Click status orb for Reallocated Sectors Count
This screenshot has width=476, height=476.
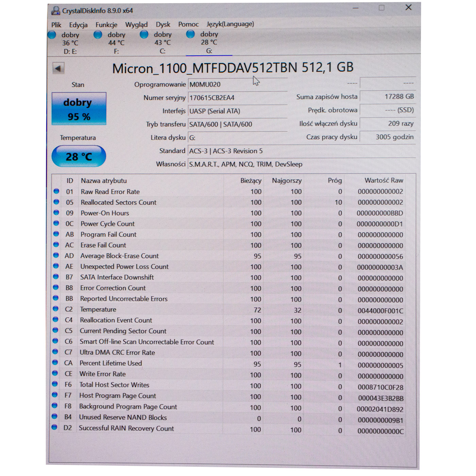[56, 202]
